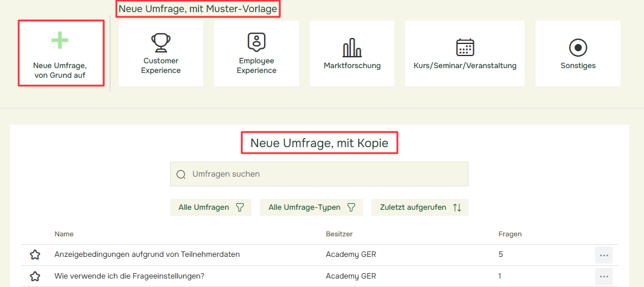The height and width of the screenshot is (287, 644).
Task: Click the bar chart icon for Marktforschung
Action: click(352, 47)
